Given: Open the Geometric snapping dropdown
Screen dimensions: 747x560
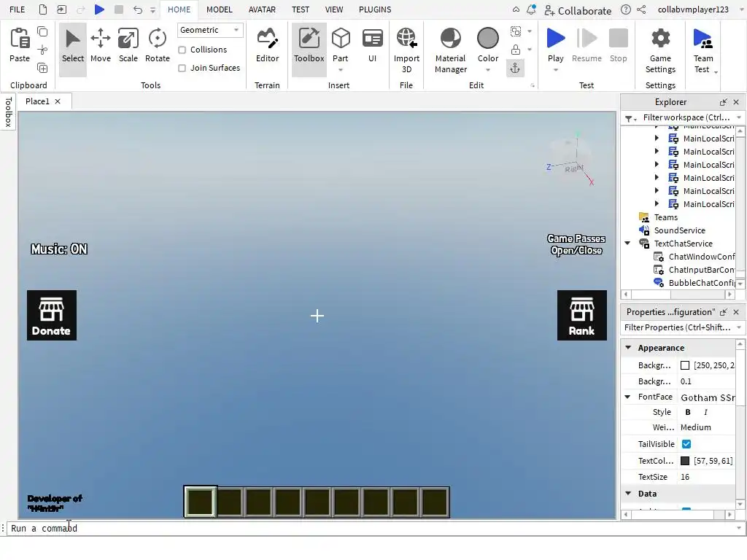Looking at the screenshot, I should coord(210,30).
